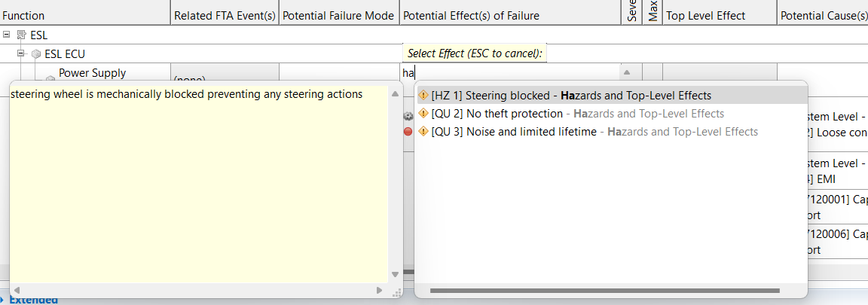Click the ESL ECU component icon
Screen dimensions: 868x305
[35, 54]
